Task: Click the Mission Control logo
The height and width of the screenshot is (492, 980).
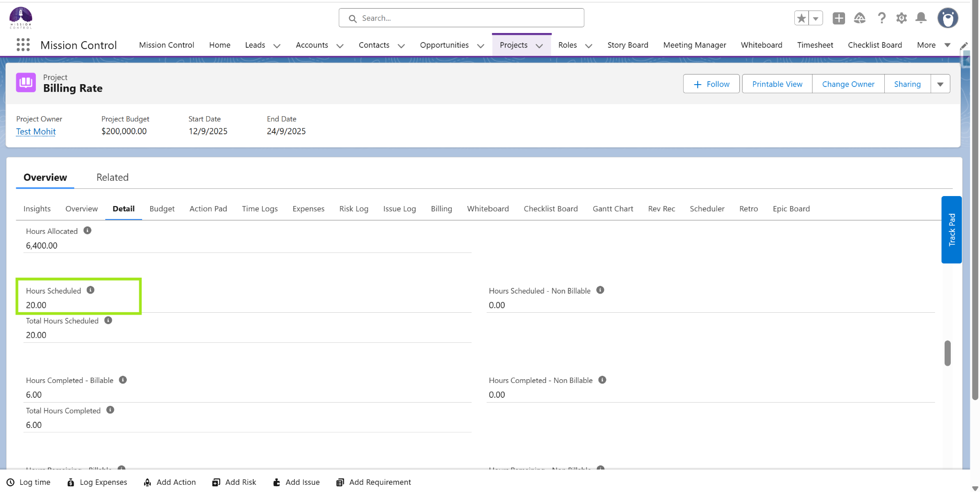Action: (x=21, y=18)
